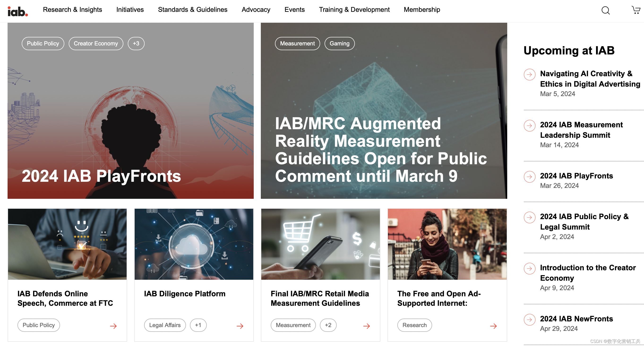
Task: Click the Creator Economy tag on banner
Action: point(96,44)
